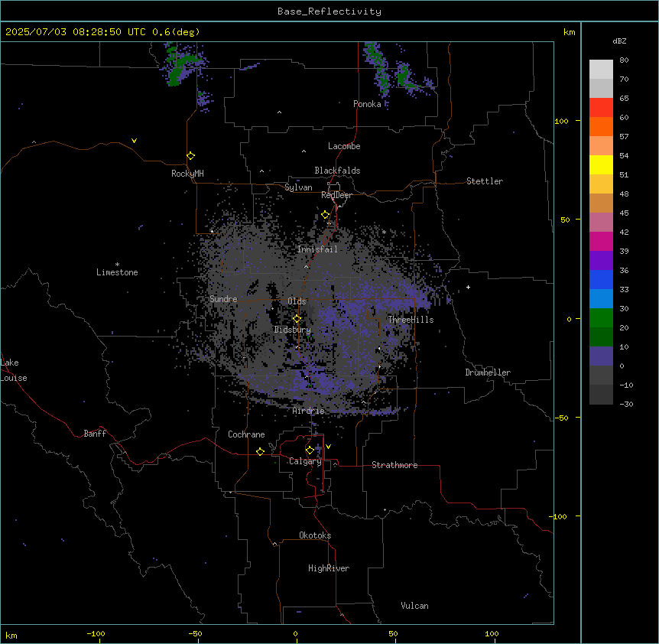Pick the vivid orange swatch between 60 and 57

601,126
